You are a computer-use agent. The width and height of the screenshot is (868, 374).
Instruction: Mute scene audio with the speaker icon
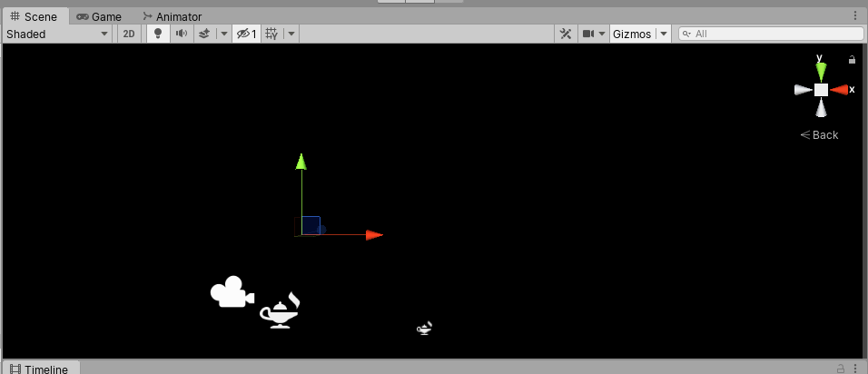coord(181,34)
